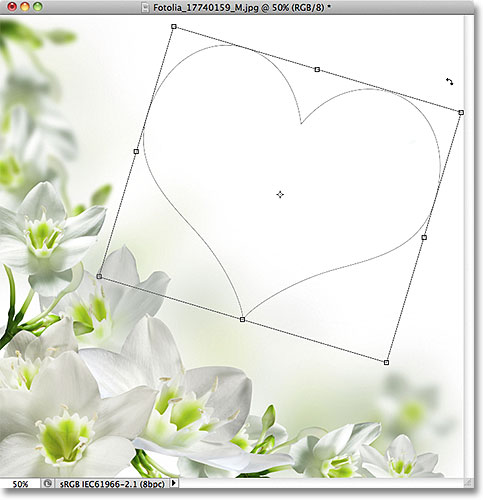Viewport: 483px width, 500px height.
Task: Click the bottom-right transform corner handle
Action: tap(386, 362)
